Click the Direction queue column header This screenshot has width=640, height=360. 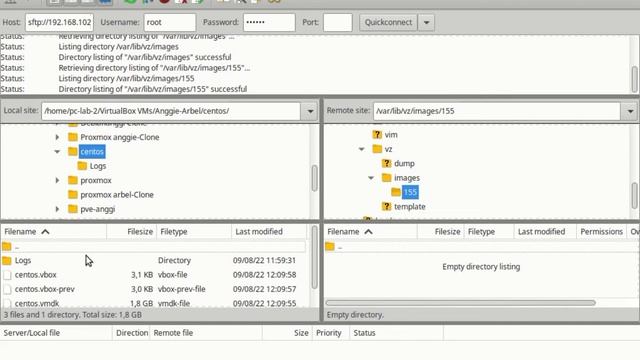[x=131, y=333]
